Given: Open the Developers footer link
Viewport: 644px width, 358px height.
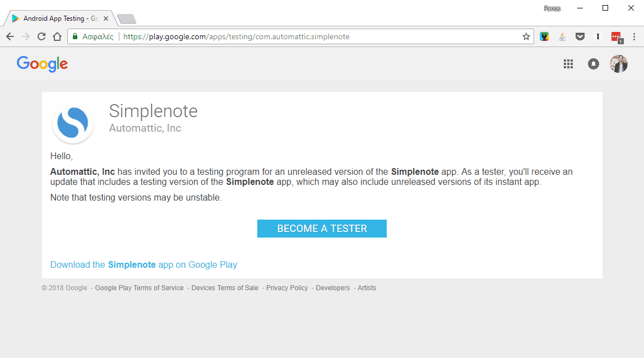Looking at the screenshot, I should tap(333, 288).
